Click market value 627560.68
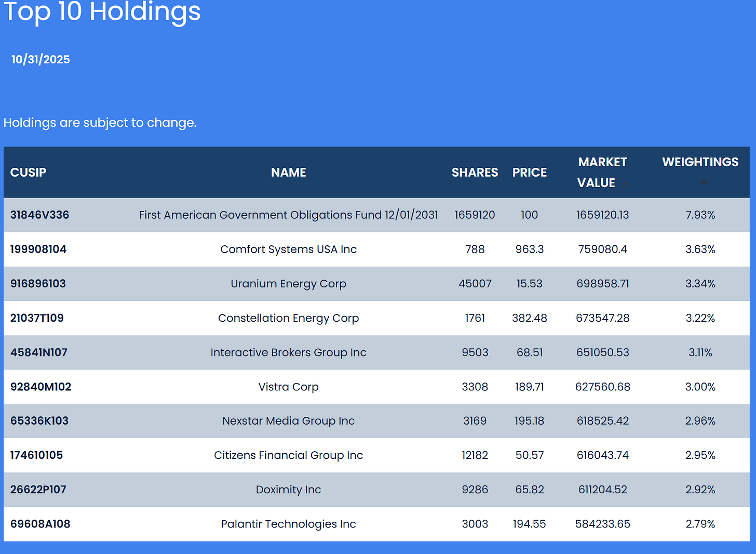 coord(603,387)
